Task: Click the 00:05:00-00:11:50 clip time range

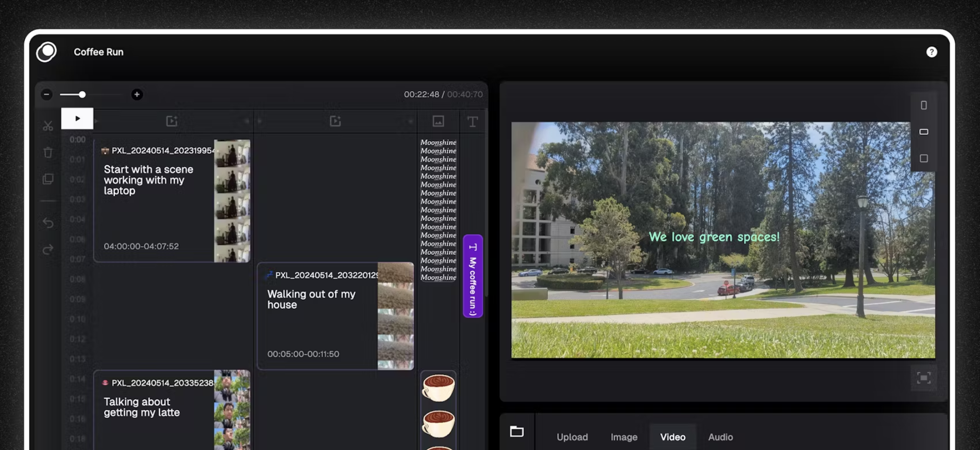Action: click(303, 354)
